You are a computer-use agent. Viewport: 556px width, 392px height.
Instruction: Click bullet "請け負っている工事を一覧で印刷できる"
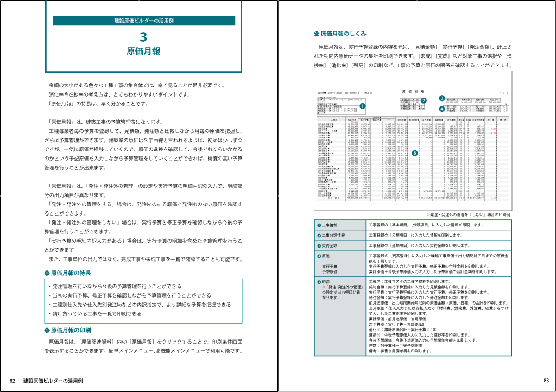click(x=95, y=314)
